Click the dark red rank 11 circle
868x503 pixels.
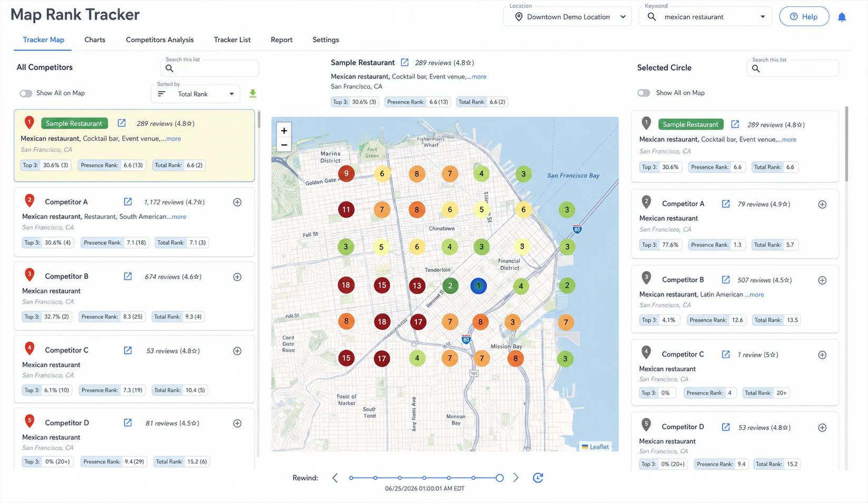click(346, 210)
